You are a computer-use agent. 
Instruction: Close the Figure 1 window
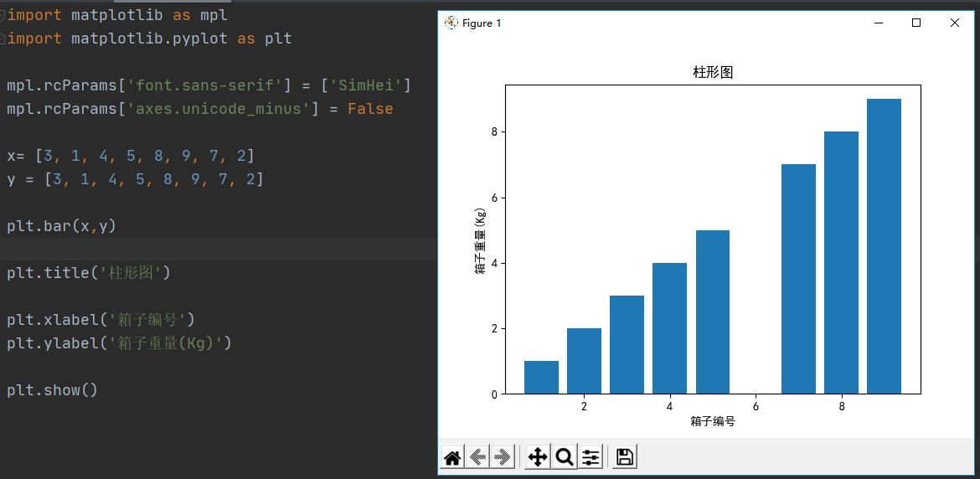click(x=954, y=23)
